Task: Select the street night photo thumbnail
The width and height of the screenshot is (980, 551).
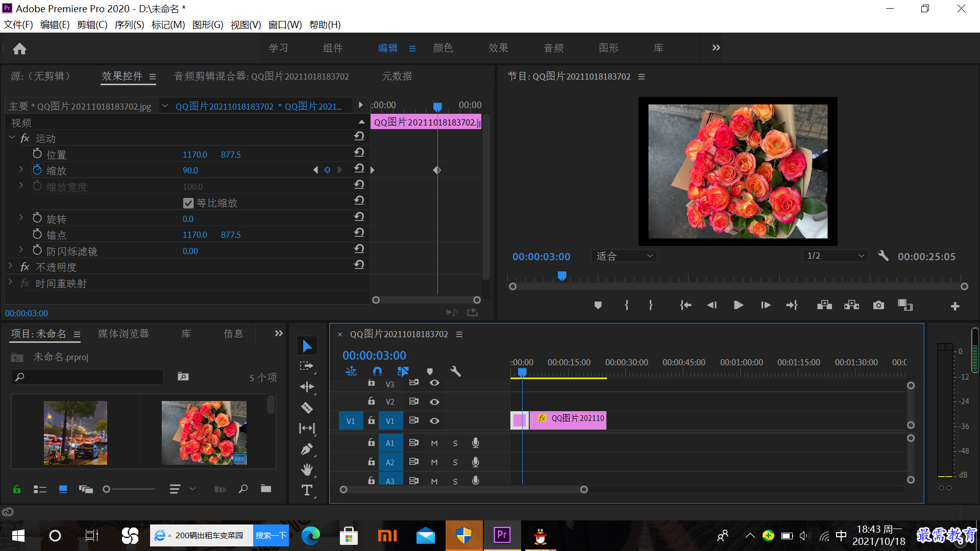Action: coord(76,433)
